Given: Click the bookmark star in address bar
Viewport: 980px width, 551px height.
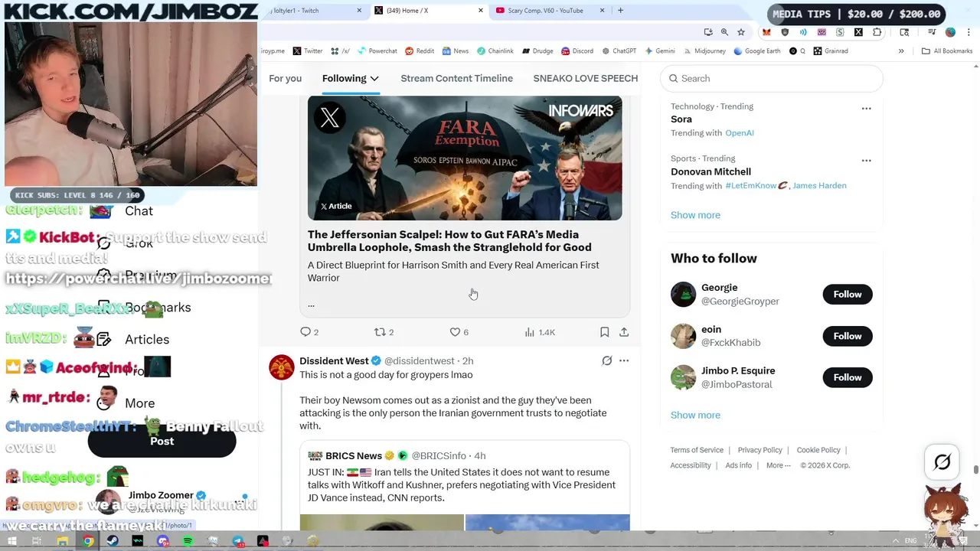Looking at the screenshot, I should click(x=740, y=32).
